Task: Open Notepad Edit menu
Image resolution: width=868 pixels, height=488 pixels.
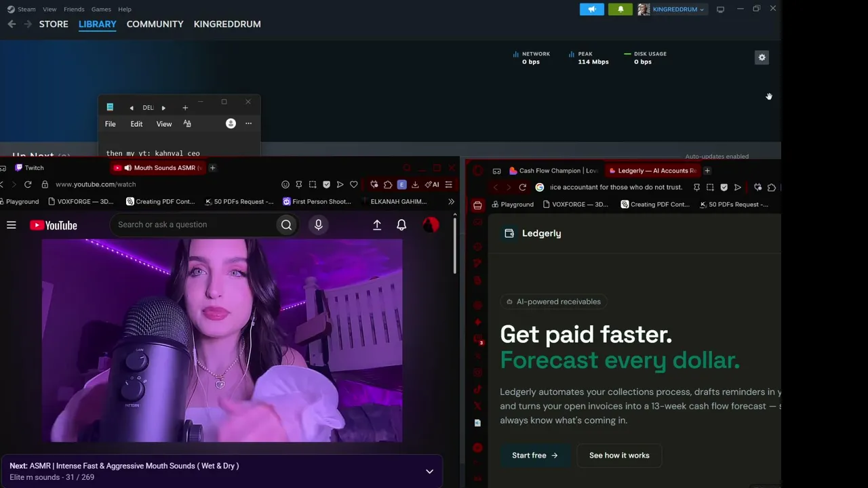Action: pos(136,124)
